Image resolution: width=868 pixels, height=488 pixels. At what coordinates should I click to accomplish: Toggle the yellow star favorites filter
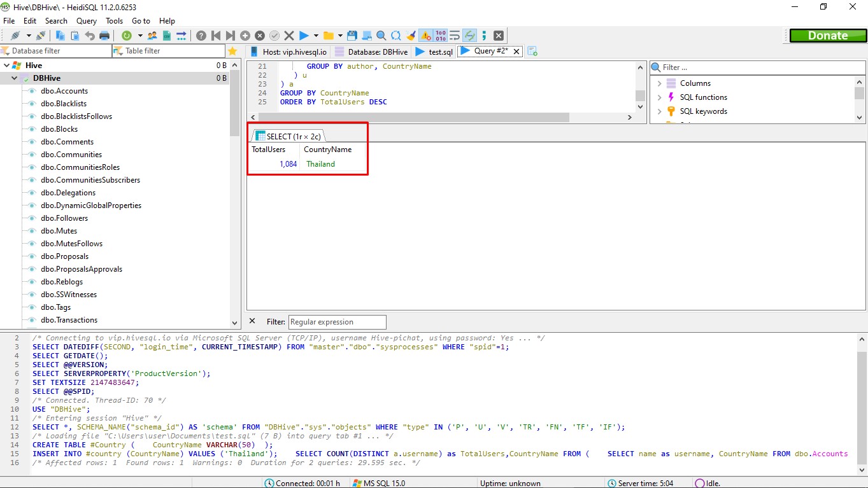232,51
